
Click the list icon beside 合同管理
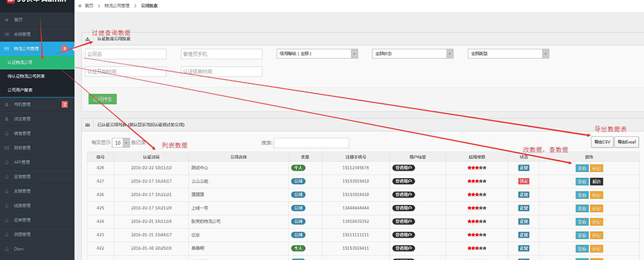[x=7, y=34]
